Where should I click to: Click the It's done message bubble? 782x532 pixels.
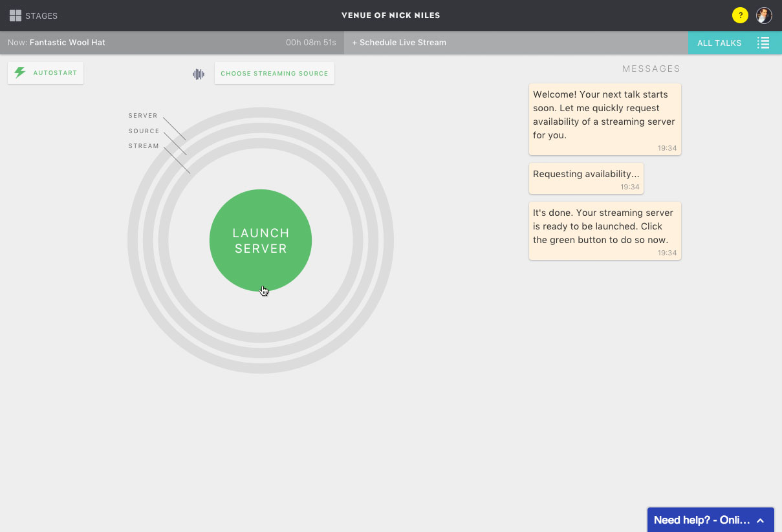tap(605, 231)
